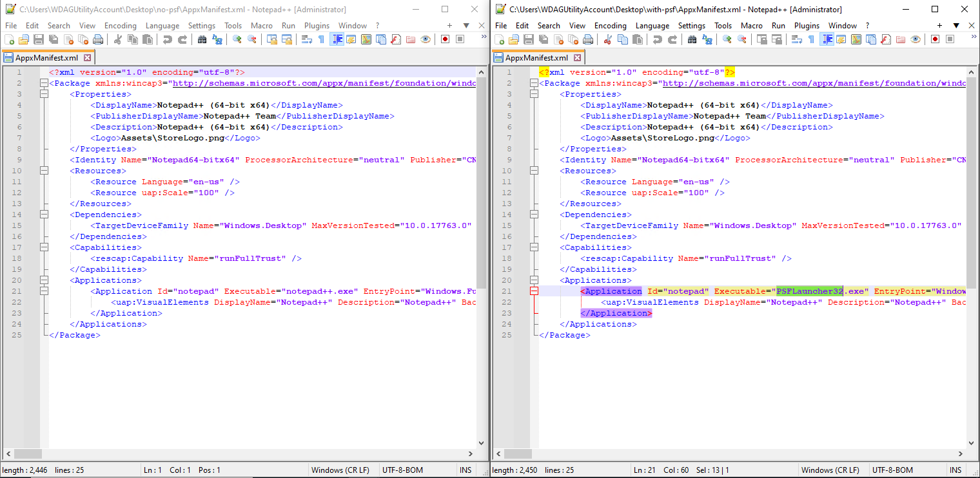Open User Defined Language icon in with-psf window
Image resolution: width=980 pixels, height=478 pixels.
tap(841, 39)
